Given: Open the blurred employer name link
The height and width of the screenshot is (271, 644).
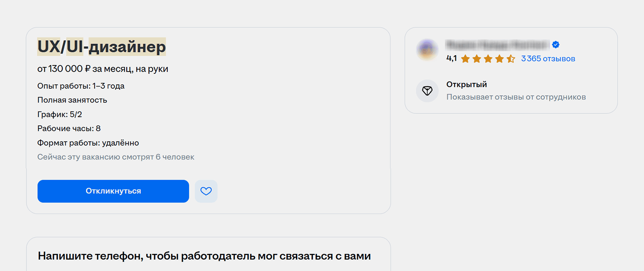Looking at the screenshot, I should click(x=497, y=45).
